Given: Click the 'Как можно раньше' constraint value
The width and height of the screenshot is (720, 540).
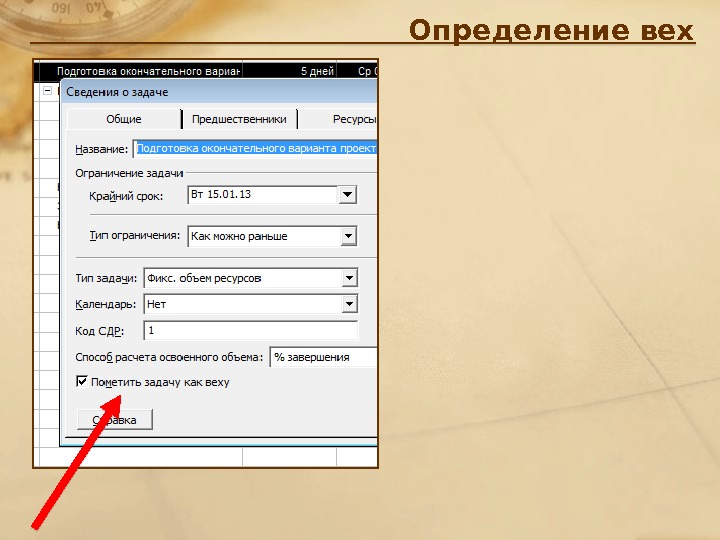Looking at the screenshot, I should (x=239, y=236).
